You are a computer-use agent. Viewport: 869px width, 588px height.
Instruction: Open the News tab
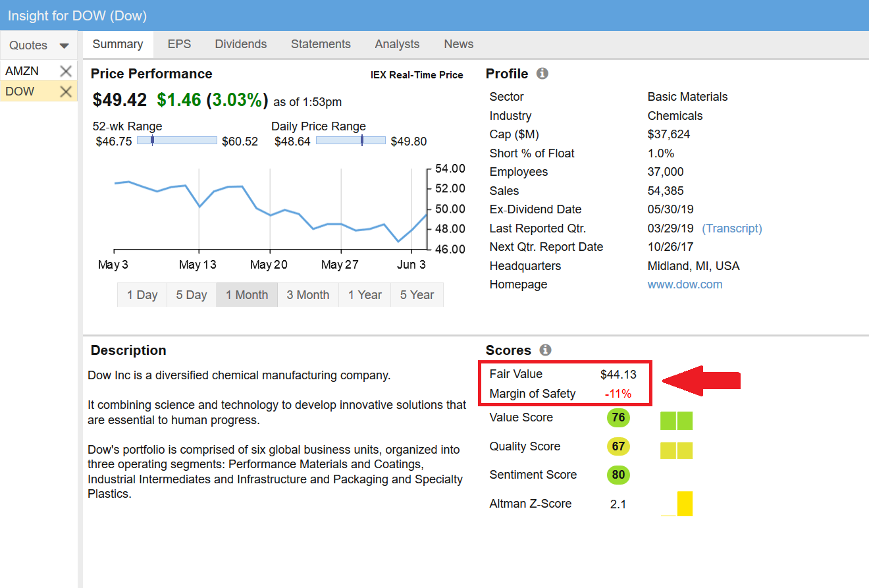(458, 44)
